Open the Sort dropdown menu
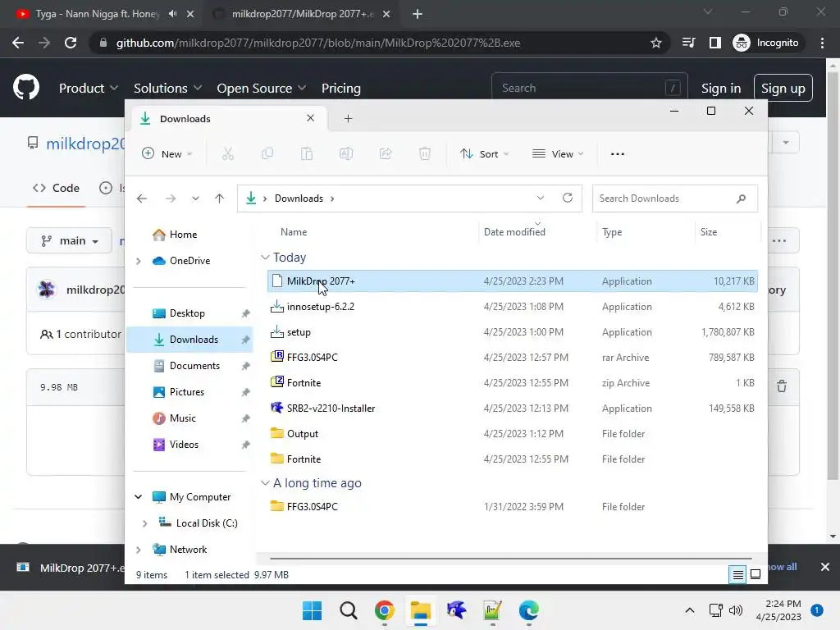This screenshot has width=840, height=630. tap(484, 154)
